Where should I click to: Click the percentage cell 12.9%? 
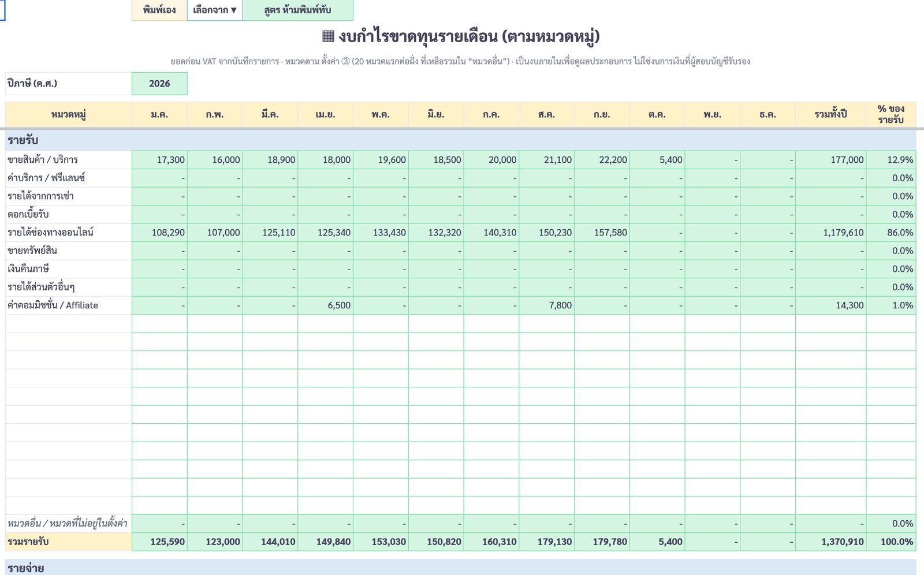[891, 160]
